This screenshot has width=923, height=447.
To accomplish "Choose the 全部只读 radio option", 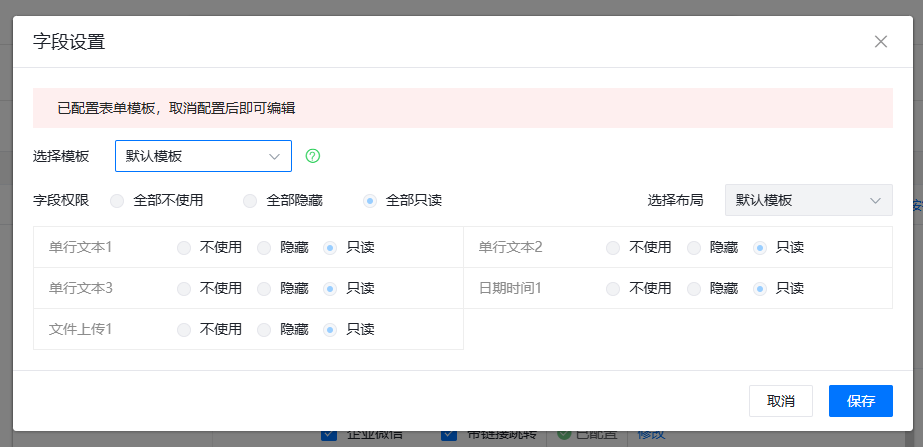I will (371, 200).
